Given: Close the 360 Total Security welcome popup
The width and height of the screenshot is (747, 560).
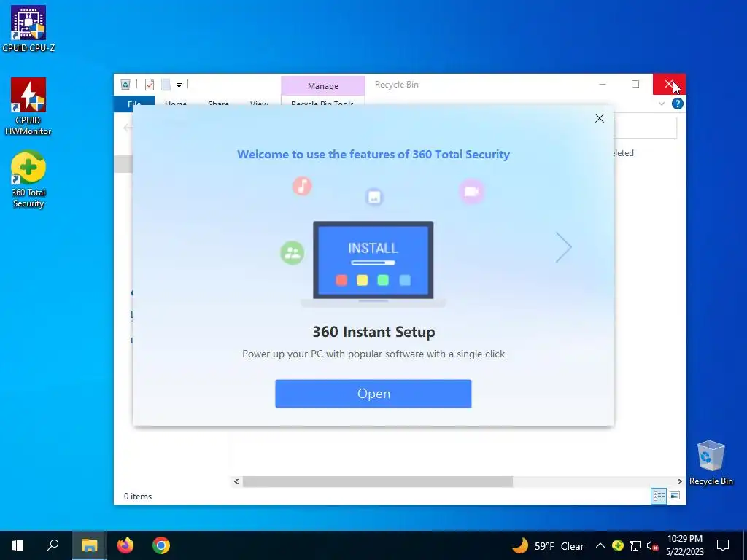Looking at the screenshot, I should [x=600, y=118].
